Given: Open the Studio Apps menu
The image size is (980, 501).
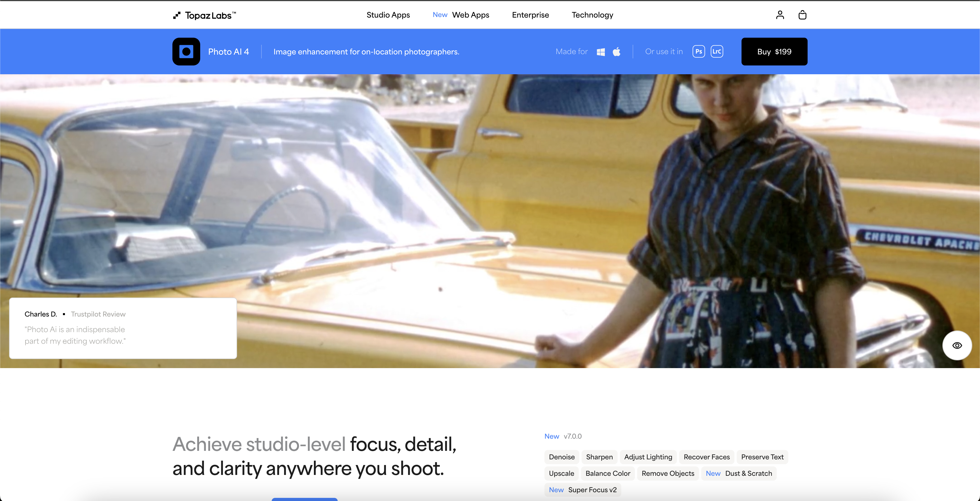Looking at the screenshot, I should pos(388,15).
